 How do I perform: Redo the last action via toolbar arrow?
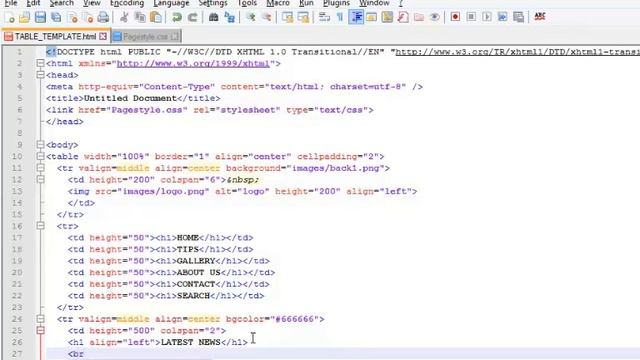pyautogui.click(x=192, y=17)
